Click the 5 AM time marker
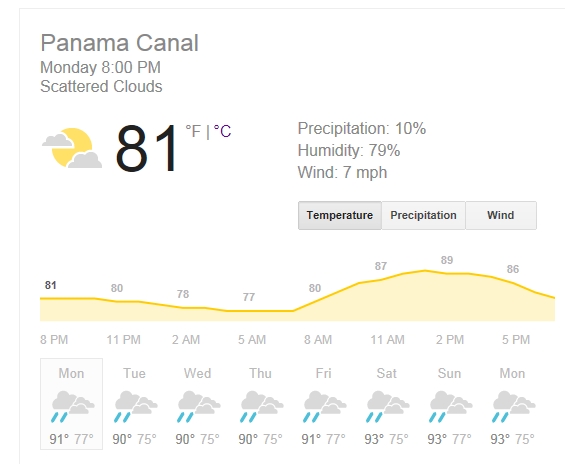The image size is (565, 464). pos(252,340)
